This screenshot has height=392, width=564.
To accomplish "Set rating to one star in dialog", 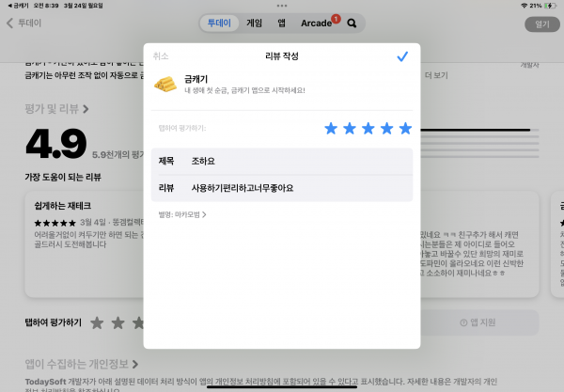I will tap(331, 129).
